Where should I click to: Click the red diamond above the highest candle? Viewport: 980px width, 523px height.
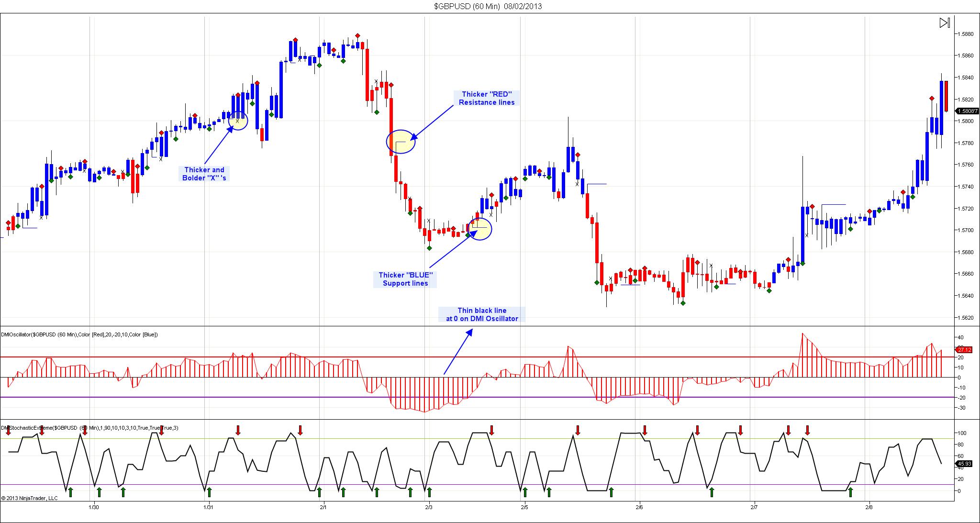pyautogui.click(x=357, y=36)
